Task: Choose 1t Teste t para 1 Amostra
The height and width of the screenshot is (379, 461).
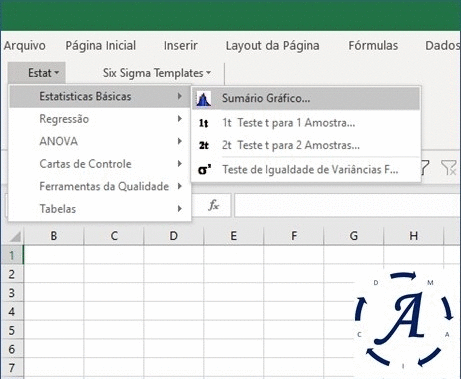Action: 306,123
